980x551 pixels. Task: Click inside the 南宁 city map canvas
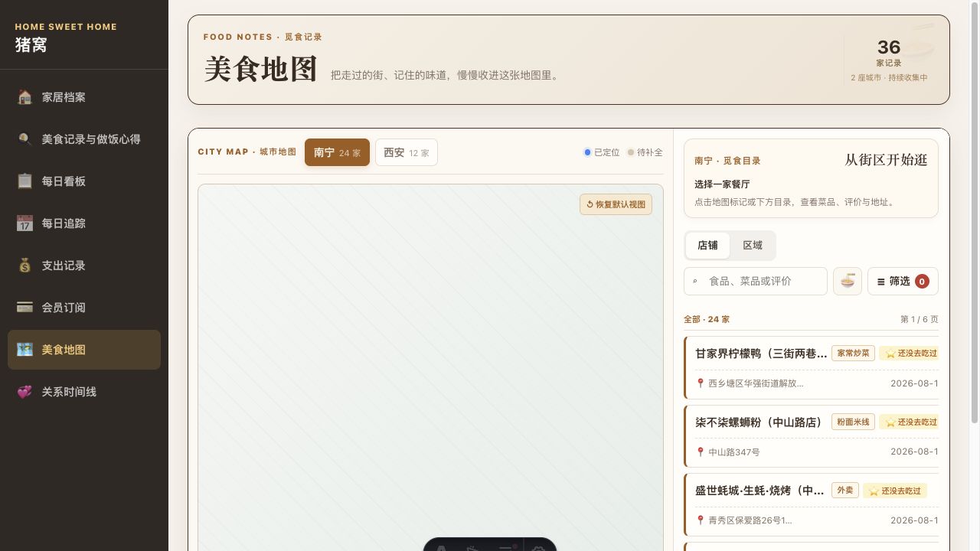point(430,367)
